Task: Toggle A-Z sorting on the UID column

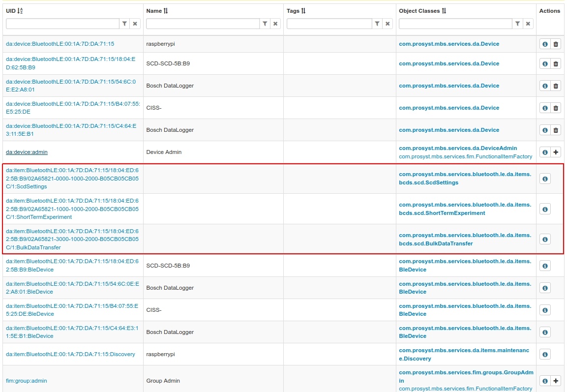Action: (20, 10)
